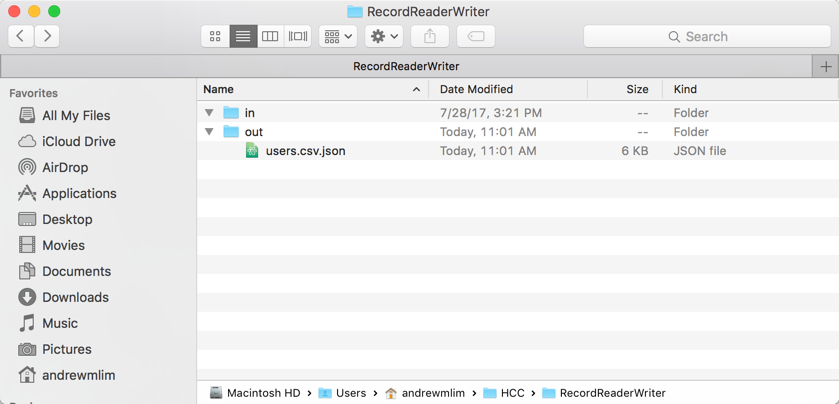Go back with the left arrow button

[x=21, y=36]
